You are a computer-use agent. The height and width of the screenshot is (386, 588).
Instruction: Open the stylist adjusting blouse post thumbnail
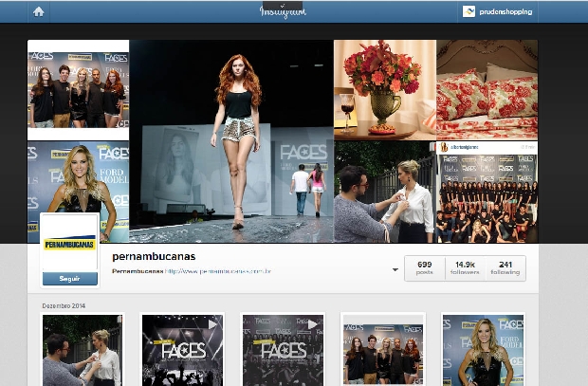[83, 350]
